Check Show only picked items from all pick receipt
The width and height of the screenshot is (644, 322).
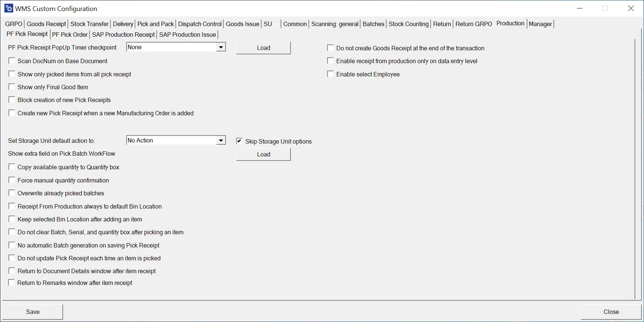(12, 74)
